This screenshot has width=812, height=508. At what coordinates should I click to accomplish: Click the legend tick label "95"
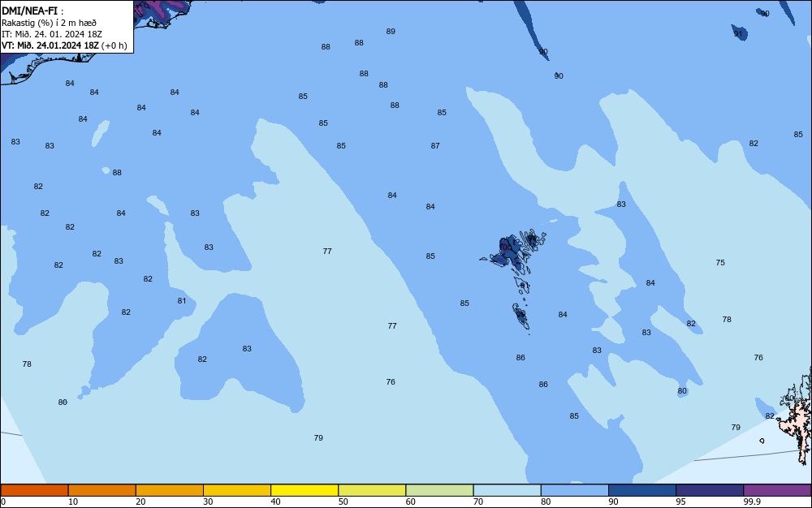(x=680, y=502)
